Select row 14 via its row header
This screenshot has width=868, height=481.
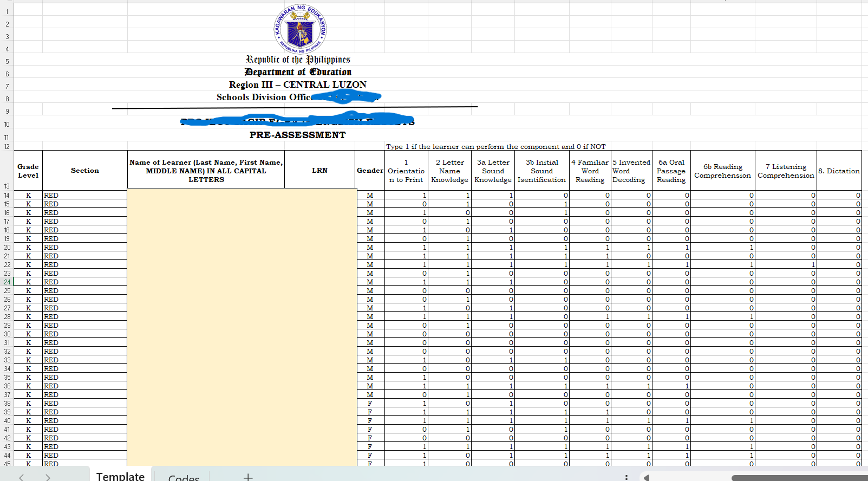[x=7, y=195]
